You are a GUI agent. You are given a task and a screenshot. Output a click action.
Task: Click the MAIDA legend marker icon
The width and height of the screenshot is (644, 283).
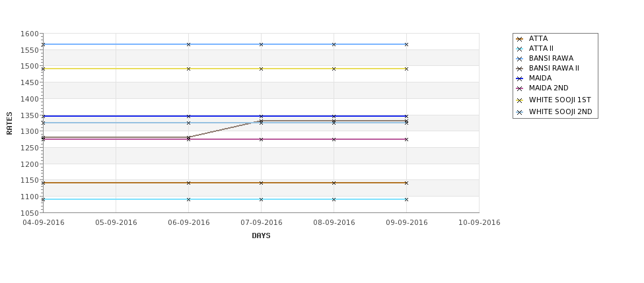[520, 79]
